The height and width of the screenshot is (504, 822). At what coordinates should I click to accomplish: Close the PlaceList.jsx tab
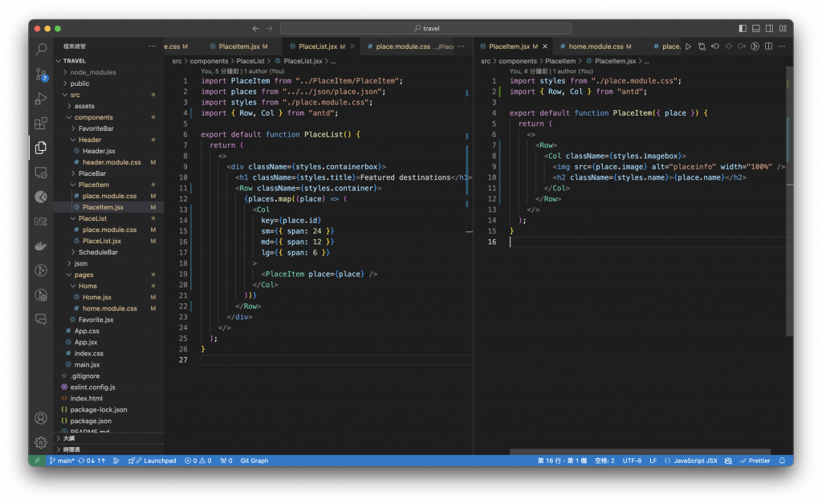click(x=353, y=47)
